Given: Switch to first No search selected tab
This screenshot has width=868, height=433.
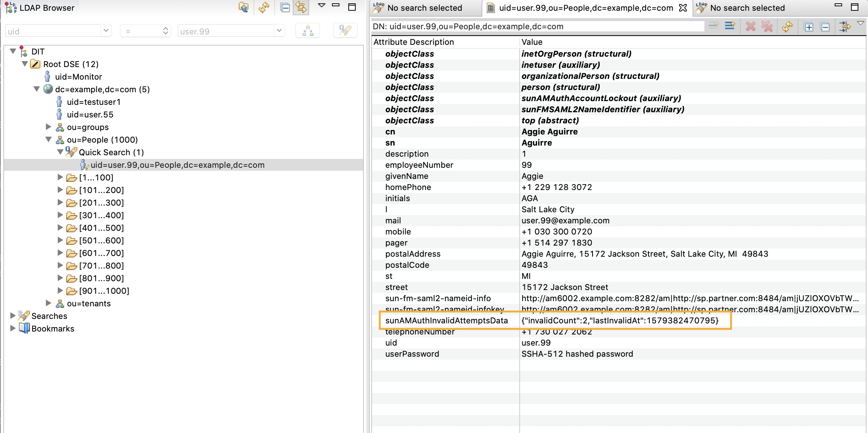Looking at the screenshot, I should [x=424, y=8].
